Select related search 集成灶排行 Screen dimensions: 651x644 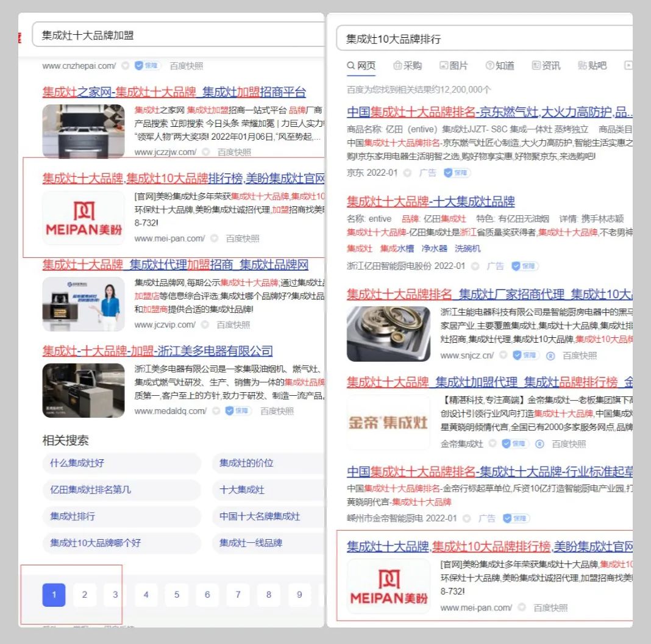click(x=121, y=517)
